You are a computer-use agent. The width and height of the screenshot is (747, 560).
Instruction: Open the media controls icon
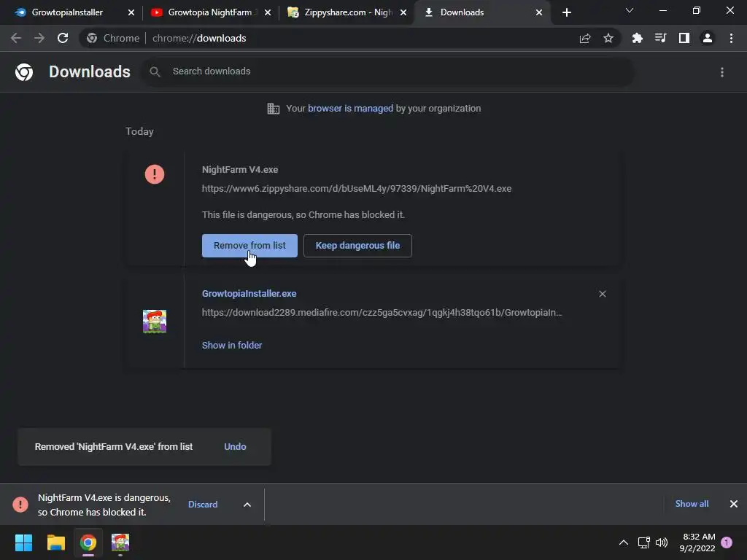[x=661, y=38]
